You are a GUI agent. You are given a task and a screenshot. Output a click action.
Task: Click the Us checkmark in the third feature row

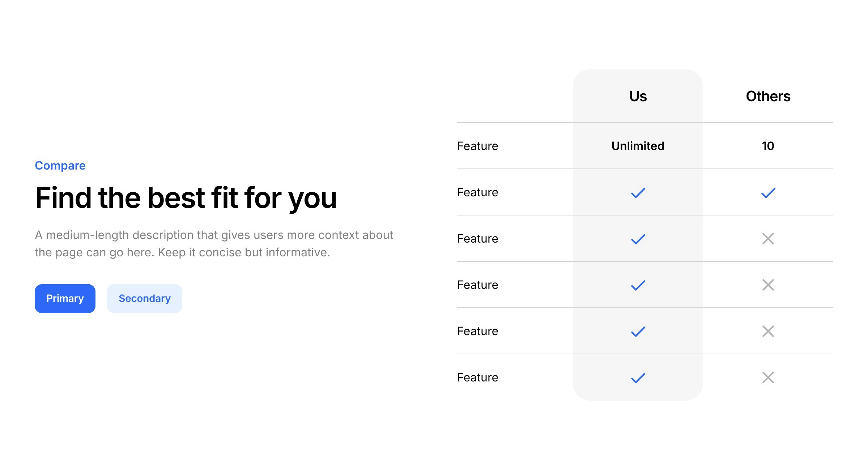pyautogui.click(x=638, y=239)
